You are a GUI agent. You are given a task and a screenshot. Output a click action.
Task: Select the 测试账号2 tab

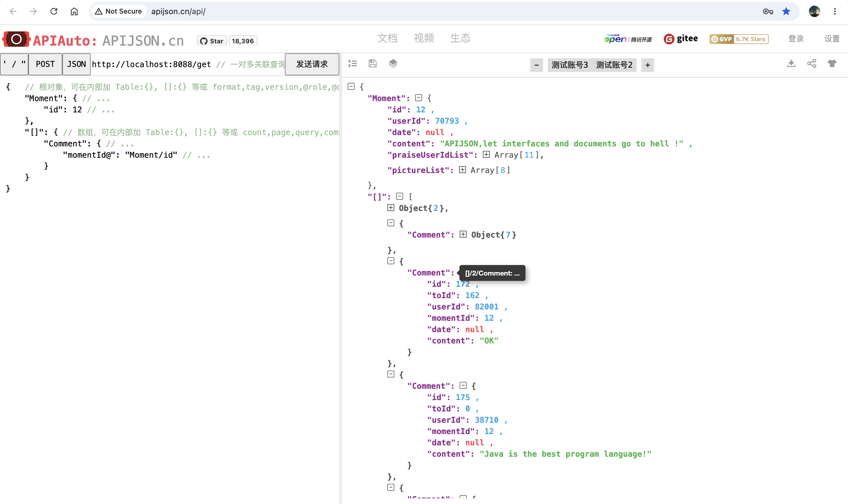614,65
